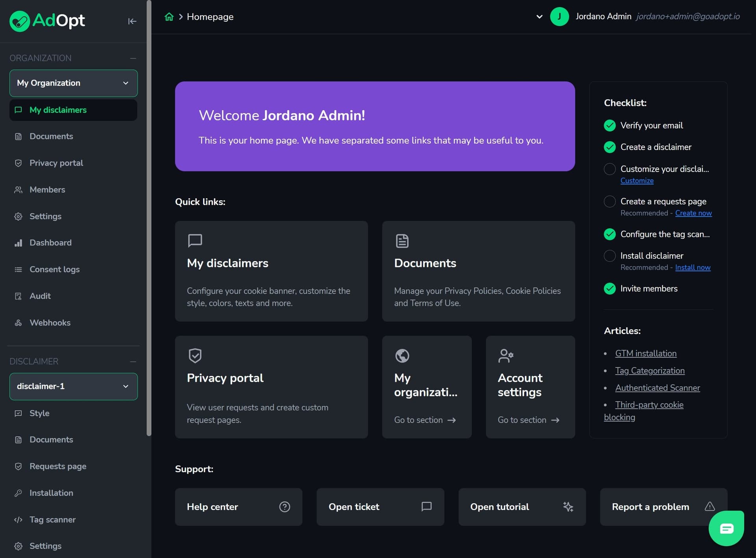
Task: Click the Privacy portal card shield icon
Action: coord(195,356)
